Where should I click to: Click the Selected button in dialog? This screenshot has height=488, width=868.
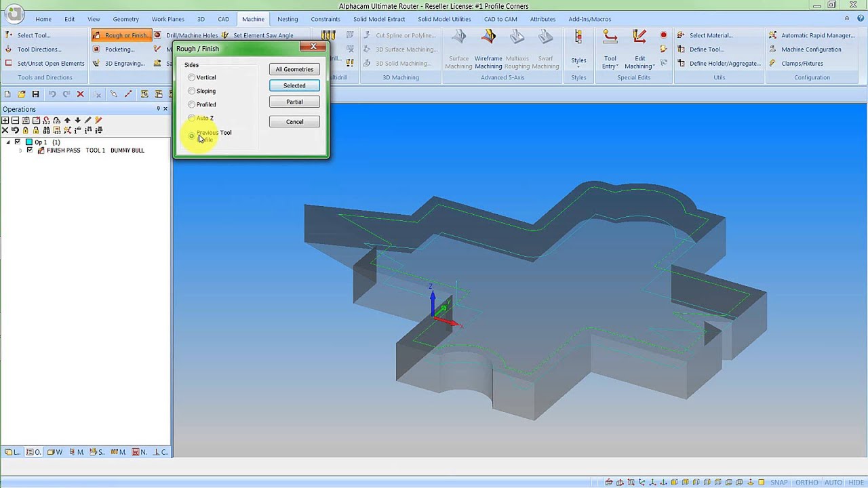point(294,85)
